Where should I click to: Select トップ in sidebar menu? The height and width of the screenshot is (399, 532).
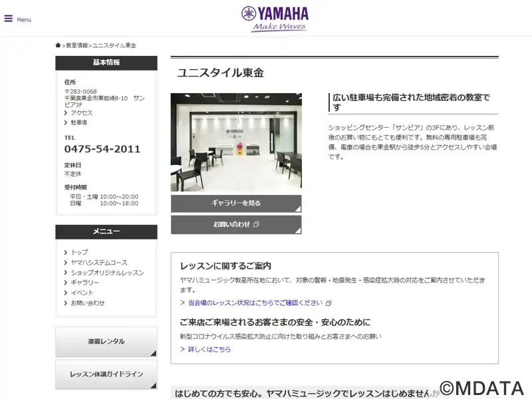tap(79, 252)
